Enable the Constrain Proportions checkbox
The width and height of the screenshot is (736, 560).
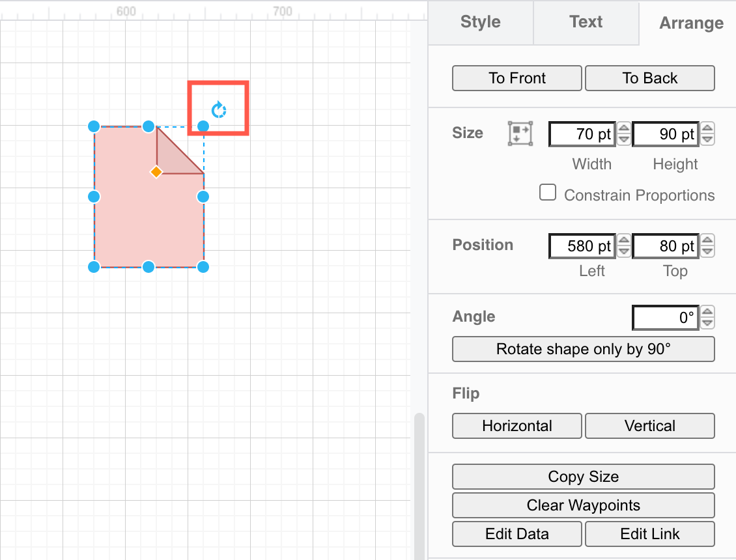(548, 192)
